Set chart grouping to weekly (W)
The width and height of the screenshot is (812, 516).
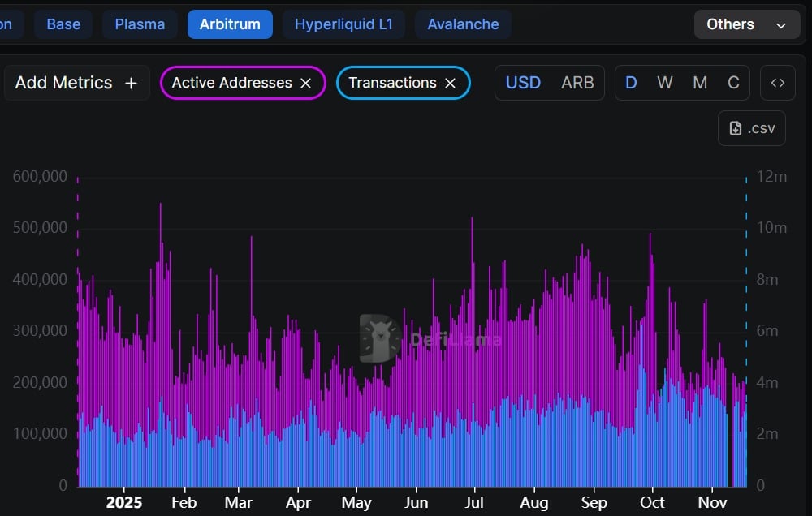click(665, 83)
